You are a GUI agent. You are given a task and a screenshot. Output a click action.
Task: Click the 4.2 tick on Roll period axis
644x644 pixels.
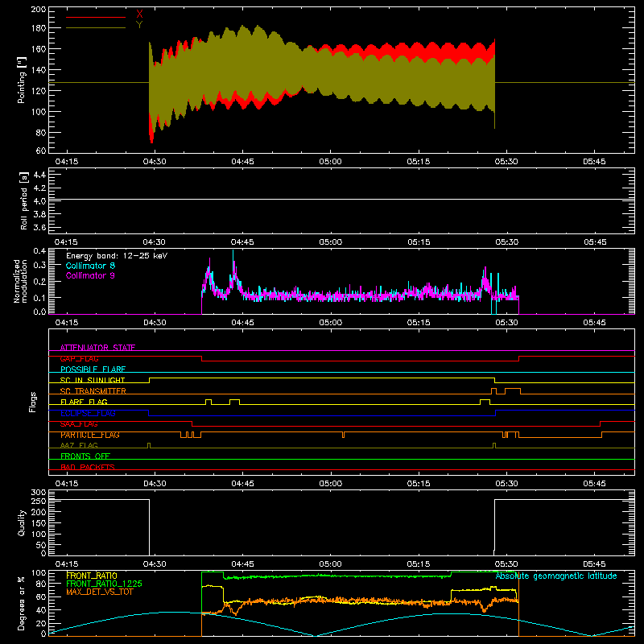pos(39,188)
